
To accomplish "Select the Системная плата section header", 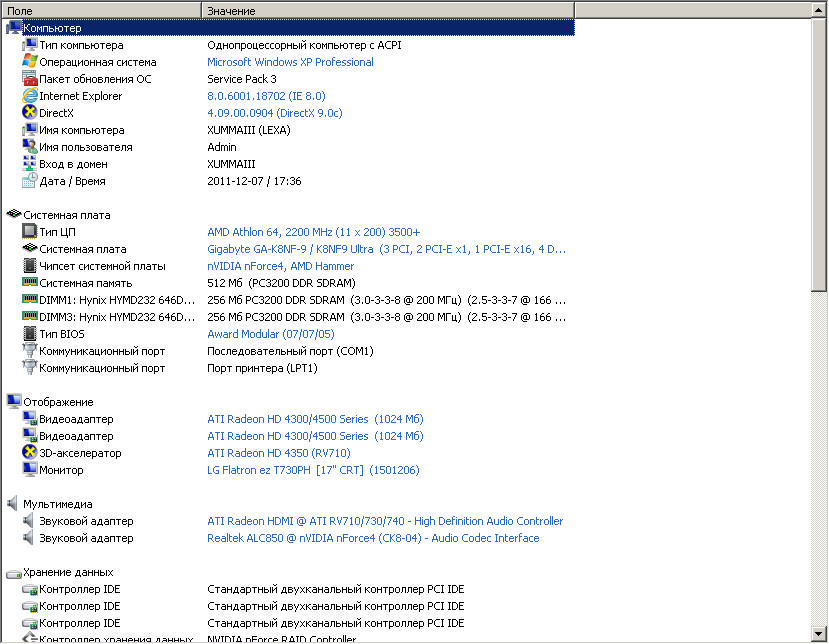I will (67, 215).
